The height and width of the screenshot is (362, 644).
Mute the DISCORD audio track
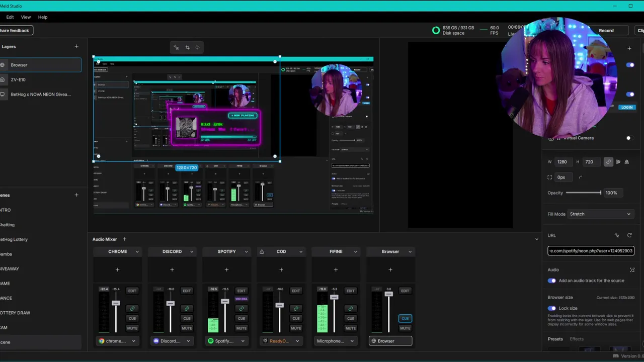(187, 328)
